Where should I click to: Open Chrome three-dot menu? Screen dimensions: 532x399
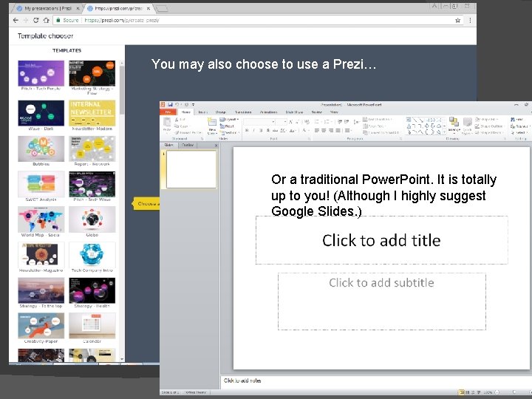pyautogui.click(x=470, y=21)
